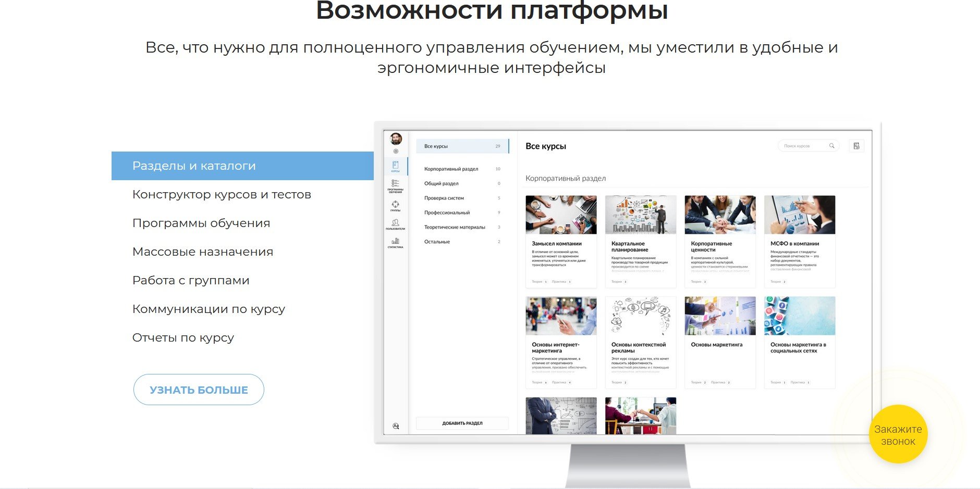
Task: Open the Статистика chart icon
Action: point(396,243)
